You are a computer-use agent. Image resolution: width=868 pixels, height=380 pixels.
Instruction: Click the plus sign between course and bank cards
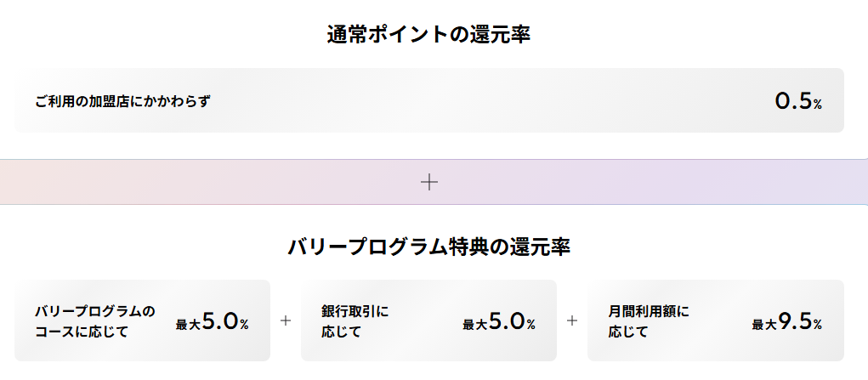(286, 321)
